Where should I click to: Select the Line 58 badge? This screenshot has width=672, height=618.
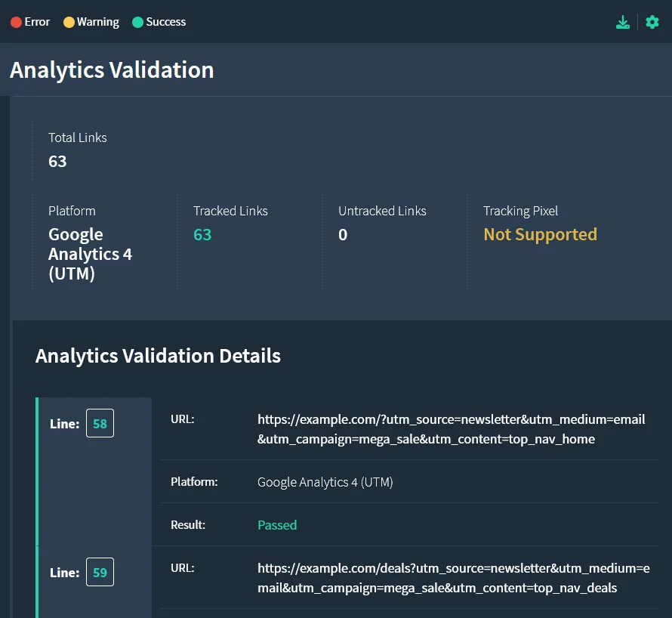coord(100,424)
